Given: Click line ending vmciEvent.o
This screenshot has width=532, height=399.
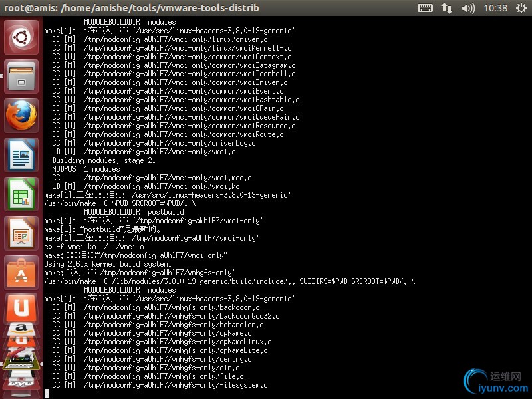Looking at the screenshot, I should tap(168, 91).
